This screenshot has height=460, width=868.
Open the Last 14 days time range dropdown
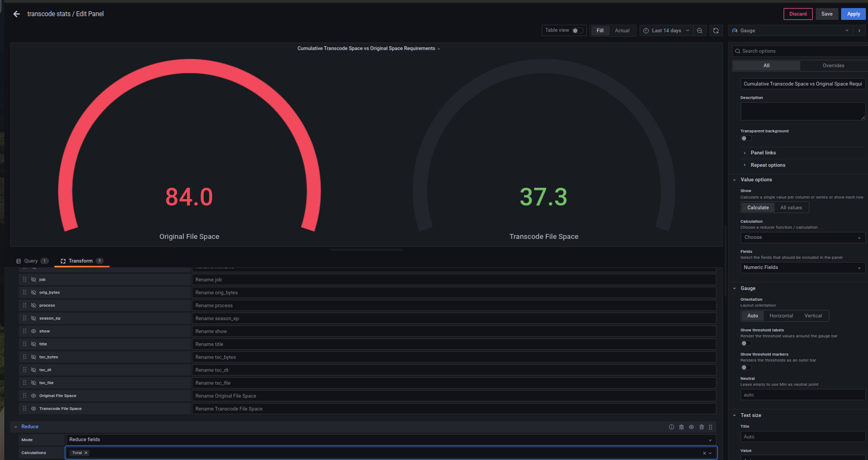click(666, 31)
